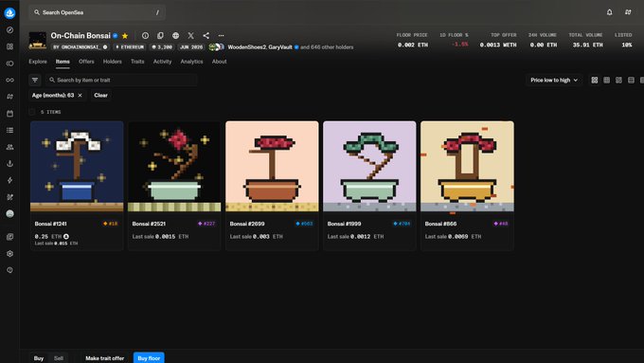Open the profile avatar in sidebar
This screenshot has width=644, height=363.
(x=9, y=214)
